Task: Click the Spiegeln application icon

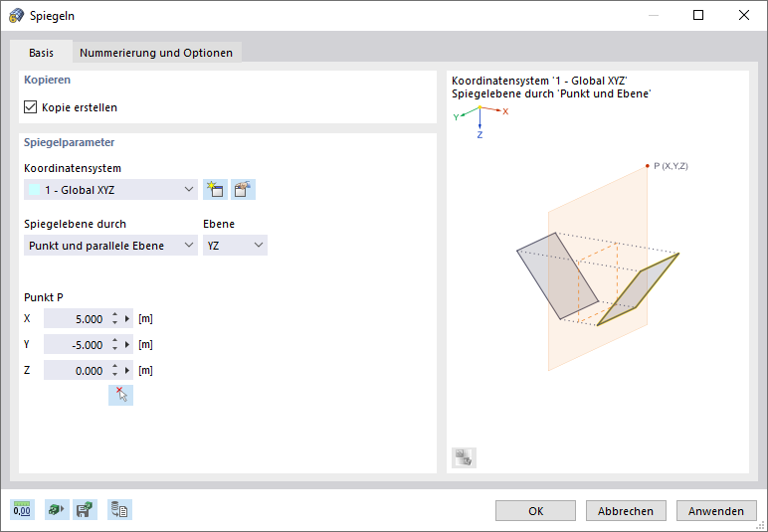Action: pos(16,15)
